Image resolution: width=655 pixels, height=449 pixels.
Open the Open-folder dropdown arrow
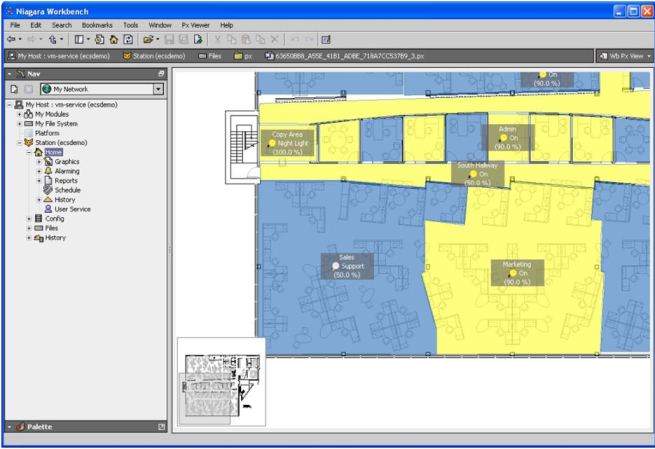coord(157,40)
